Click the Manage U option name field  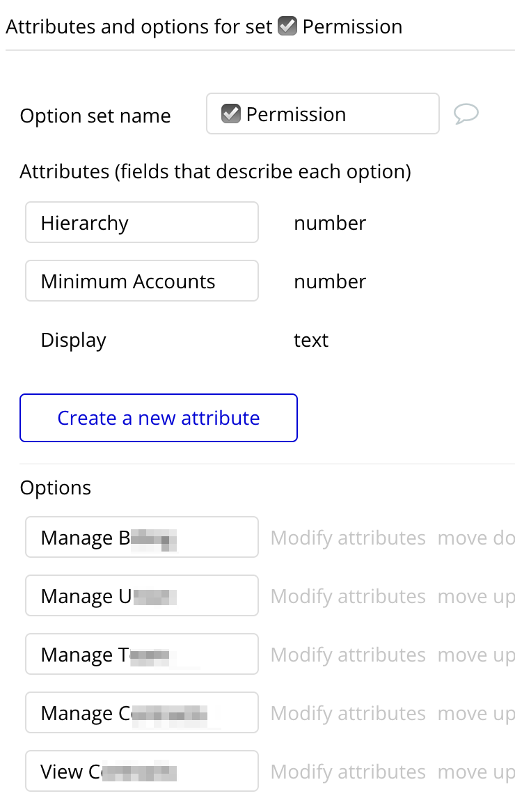142,596
